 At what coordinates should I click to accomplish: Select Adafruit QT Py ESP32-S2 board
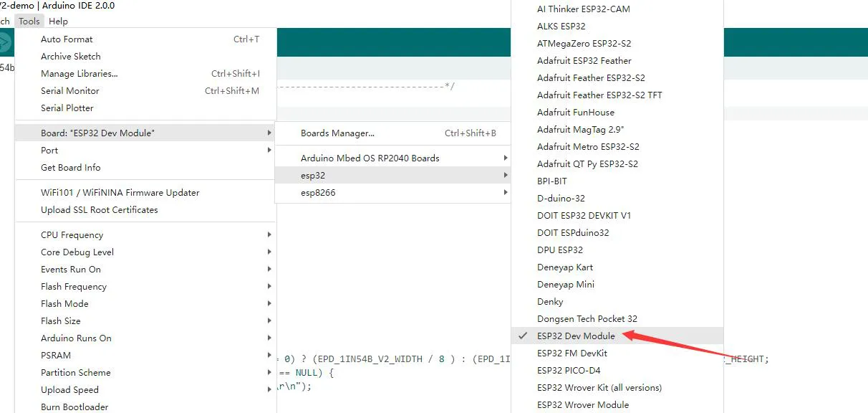pos(617,164)
